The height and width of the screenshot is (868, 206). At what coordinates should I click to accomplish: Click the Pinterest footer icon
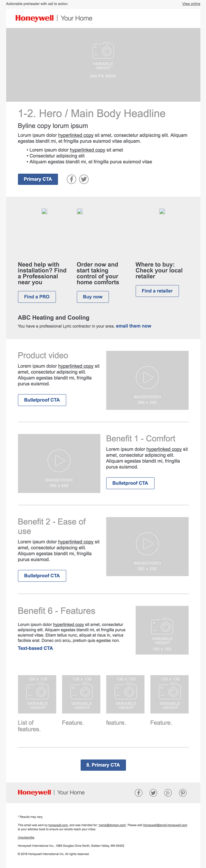(x=183, y=793)
